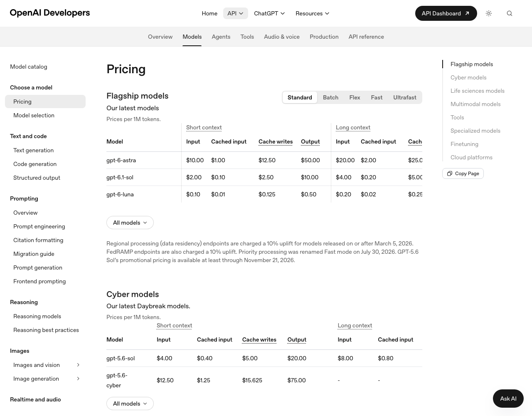This screenshot has width=532, height=416.
Task: Open the API dropdown menu
Action: (236, 13)
